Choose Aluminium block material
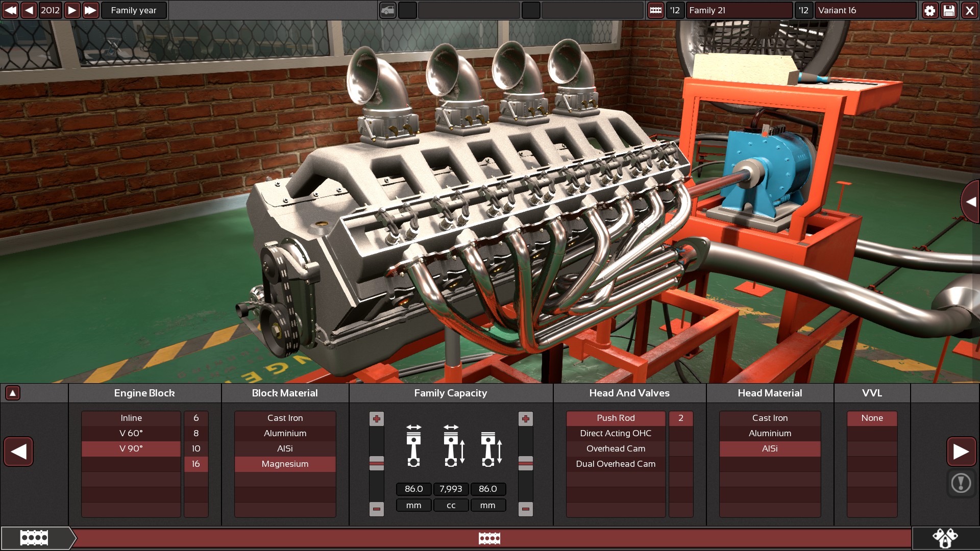Image resolution: width=980 pixels, height=551 pixels. click(285, 433)
